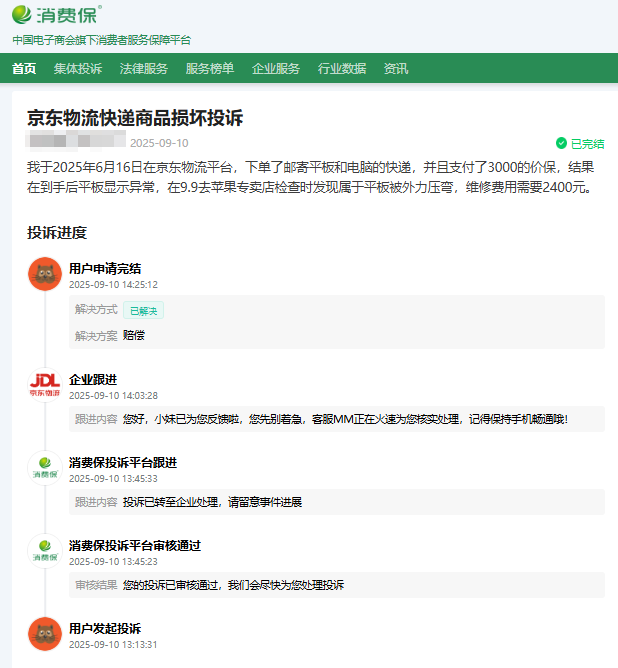
Task: Click timestamp 2025-09-10 13:13:31
Action: (x=113, y=645)
